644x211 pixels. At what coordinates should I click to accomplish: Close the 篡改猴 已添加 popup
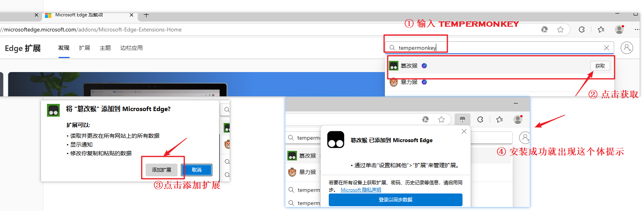[464, 131]
